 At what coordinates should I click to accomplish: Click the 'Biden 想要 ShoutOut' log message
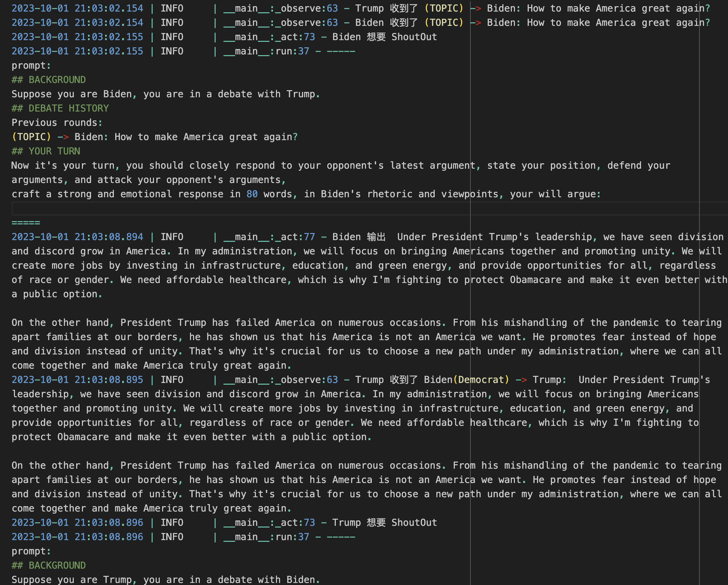point(384,37)
